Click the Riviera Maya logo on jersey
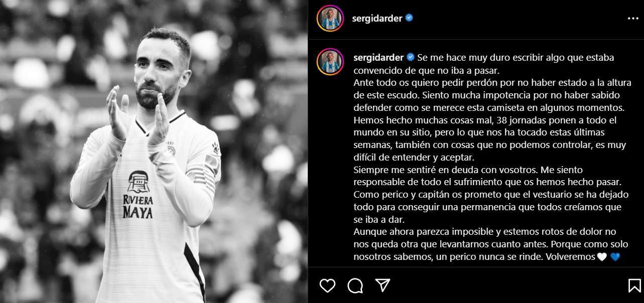 coord(138,195)
